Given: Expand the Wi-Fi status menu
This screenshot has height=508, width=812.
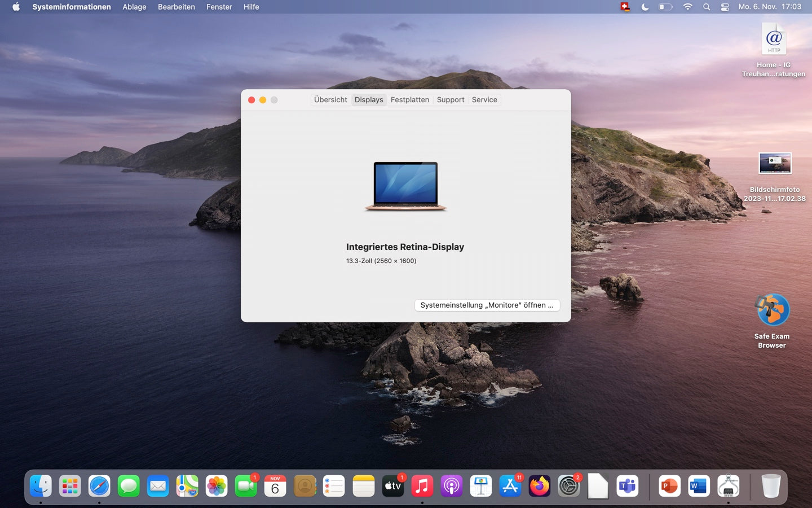Looking at the screenshot, I should [x=687, y=7].
